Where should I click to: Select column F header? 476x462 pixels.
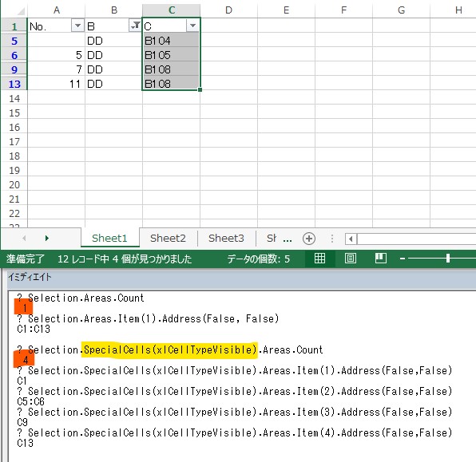tap(343, 10)
